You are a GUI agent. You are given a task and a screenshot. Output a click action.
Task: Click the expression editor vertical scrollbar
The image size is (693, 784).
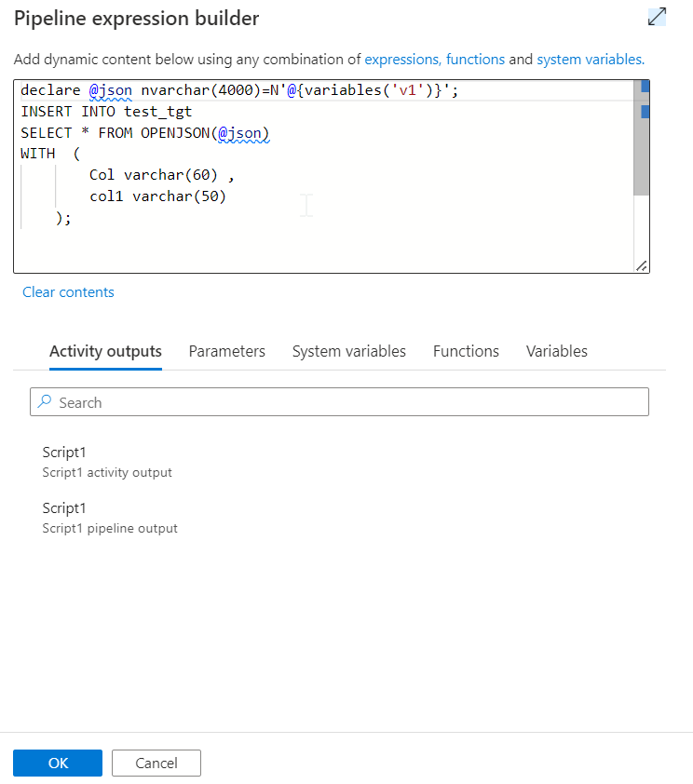641,138
